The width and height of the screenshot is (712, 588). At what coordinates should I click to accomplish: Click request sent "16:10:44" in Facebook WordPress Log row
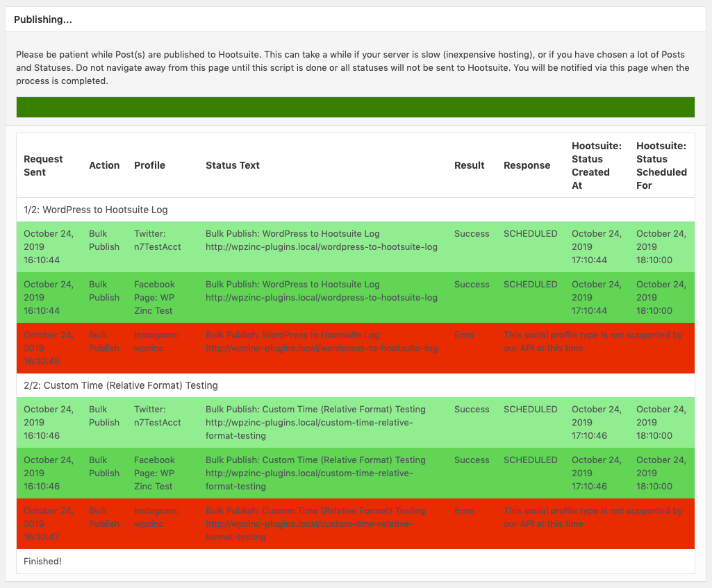click(42, 311)
